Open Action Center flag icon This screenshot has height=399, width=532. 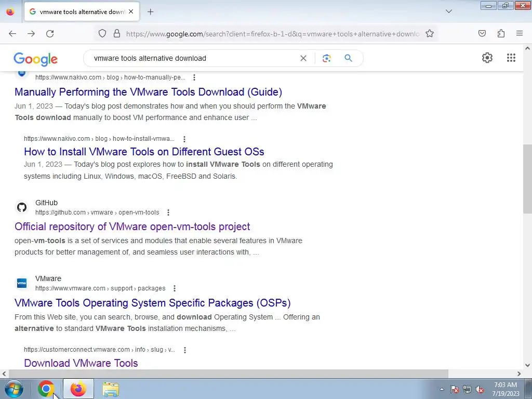(455, 389)
